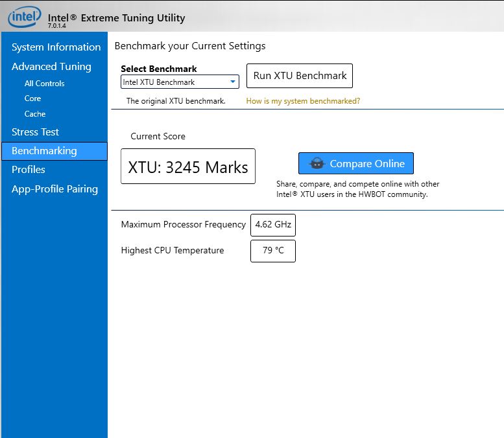Open the Core tuning sub-item

[32, 98]
